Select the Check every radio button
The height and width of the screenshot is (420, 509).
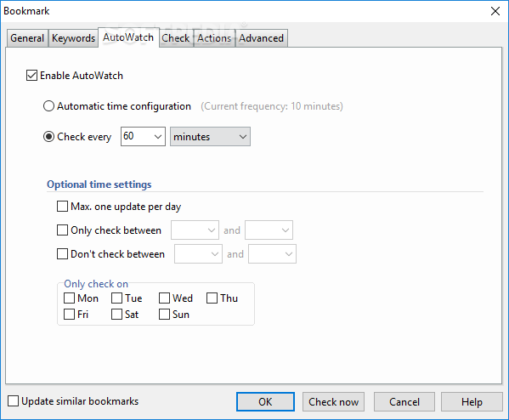click(48, 136)
